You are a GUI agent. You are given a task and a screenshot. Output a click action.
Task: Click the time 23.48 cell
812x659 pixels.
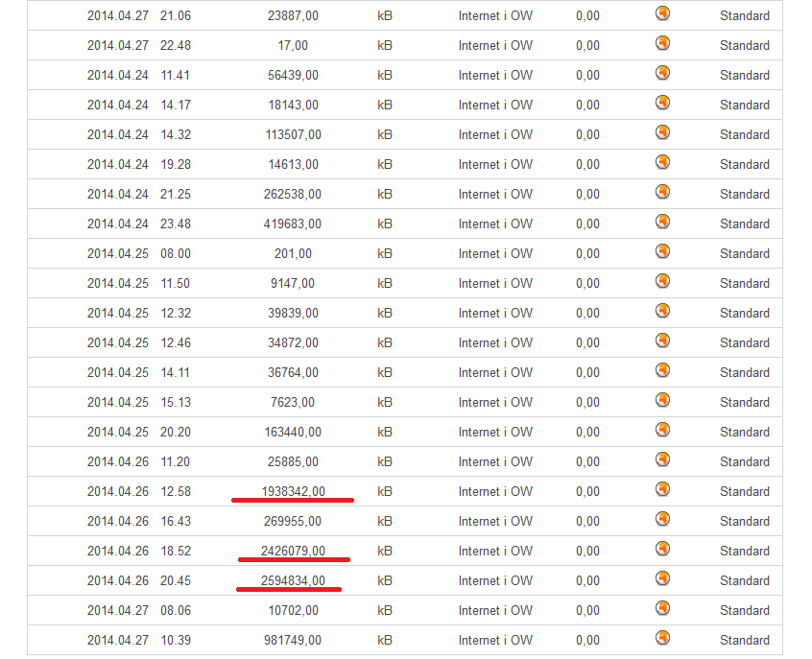[x=176, y=224]
